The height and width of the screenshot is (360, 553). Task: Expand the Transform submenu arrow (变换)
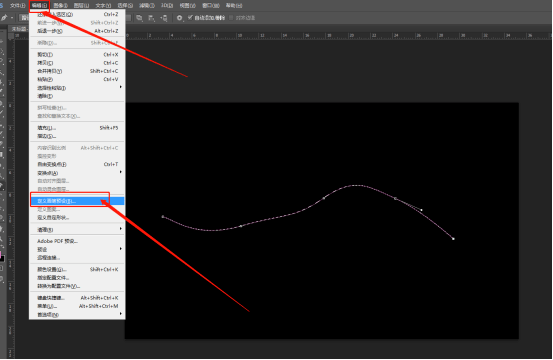tap(121, 172)
